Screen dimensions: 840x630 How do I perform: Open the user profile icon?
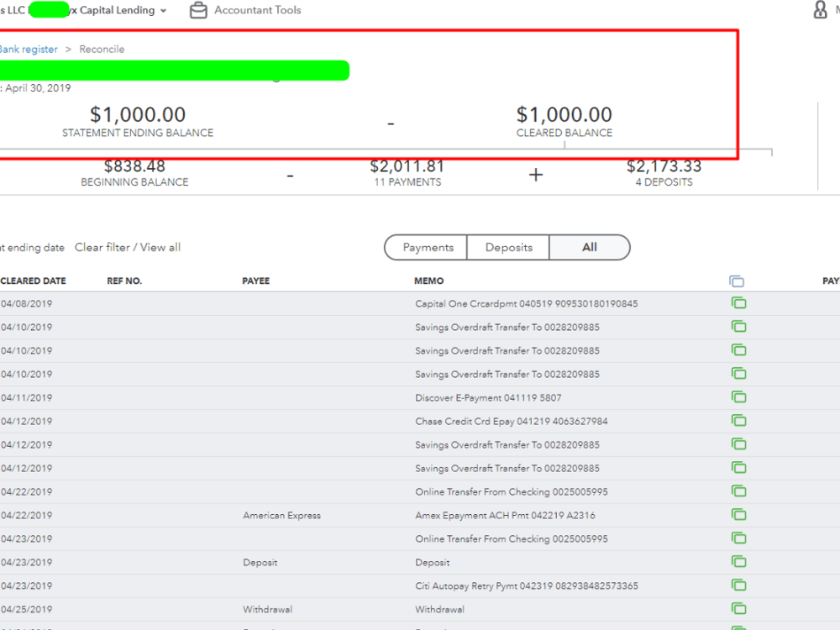(820, 9)
